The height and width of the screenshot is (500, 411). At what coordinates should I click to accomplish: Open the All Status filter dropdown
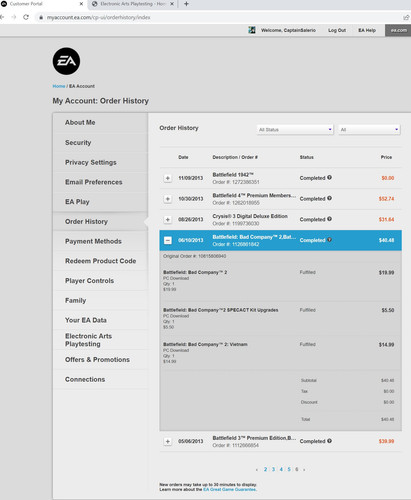[x=295, y=129]
